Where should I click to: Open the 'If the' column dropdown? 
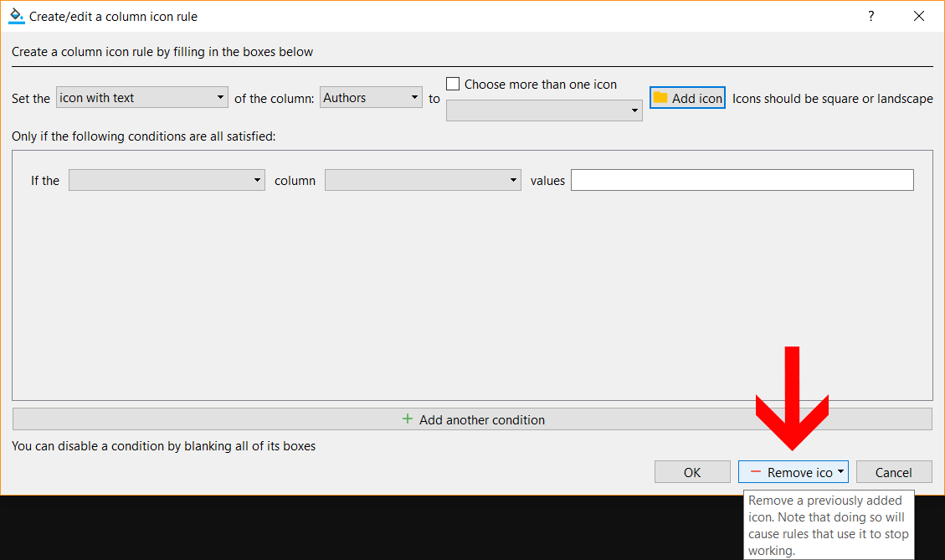pyautogui.click(x=167, y=180)
